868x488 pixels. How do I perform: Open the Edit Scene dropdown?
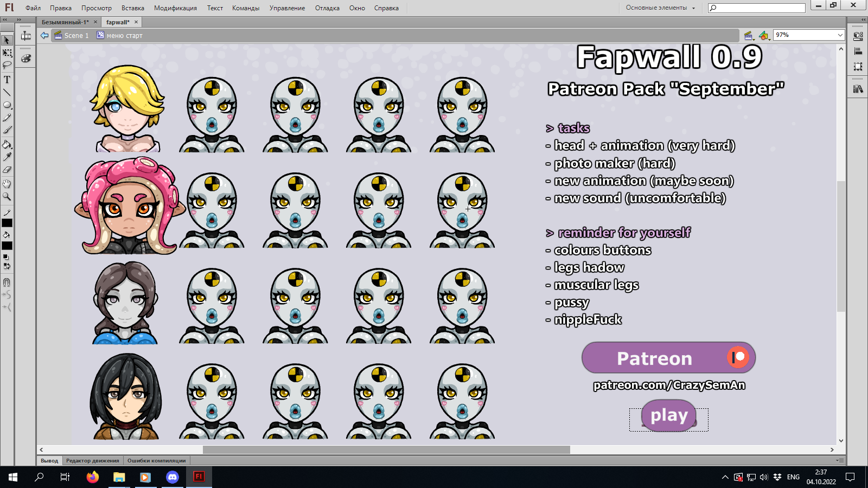[x=749, y=35]
